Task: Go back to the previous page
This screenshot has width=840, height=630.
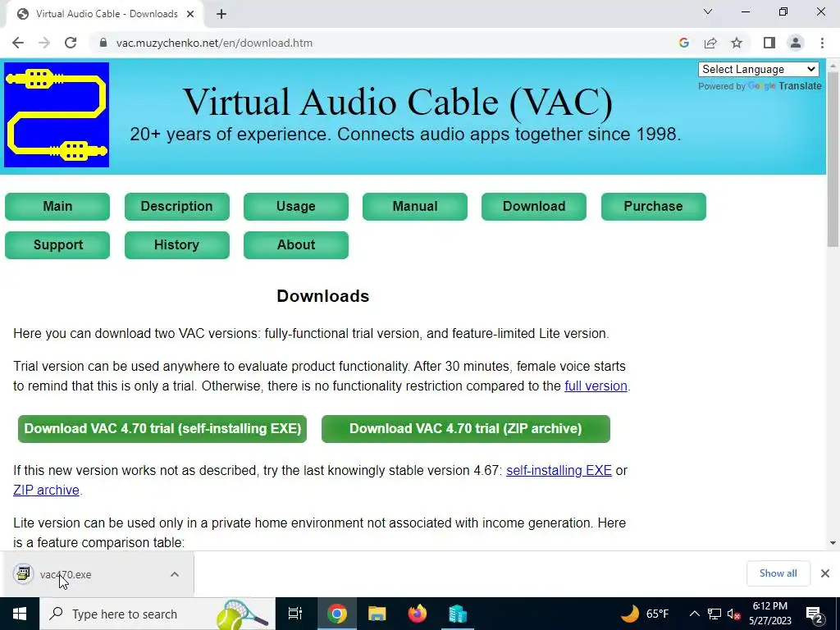Action: tap(18, 43)
